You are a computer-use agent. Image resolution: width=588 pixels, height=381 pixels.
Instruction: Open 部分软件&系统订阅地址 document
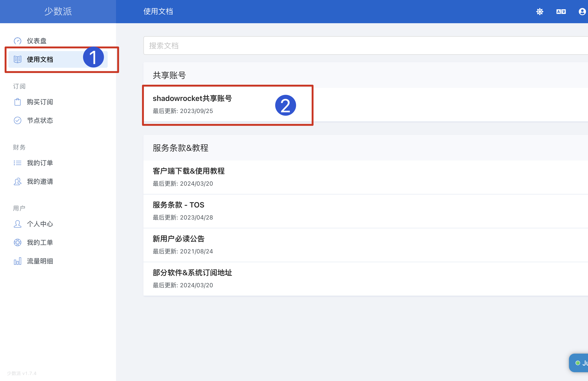[x=192, y=273]
